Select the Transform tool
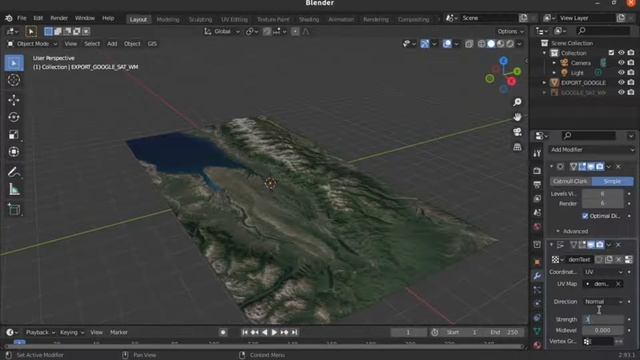The height and width of the screenshot is (360, 640). (14, 152)
